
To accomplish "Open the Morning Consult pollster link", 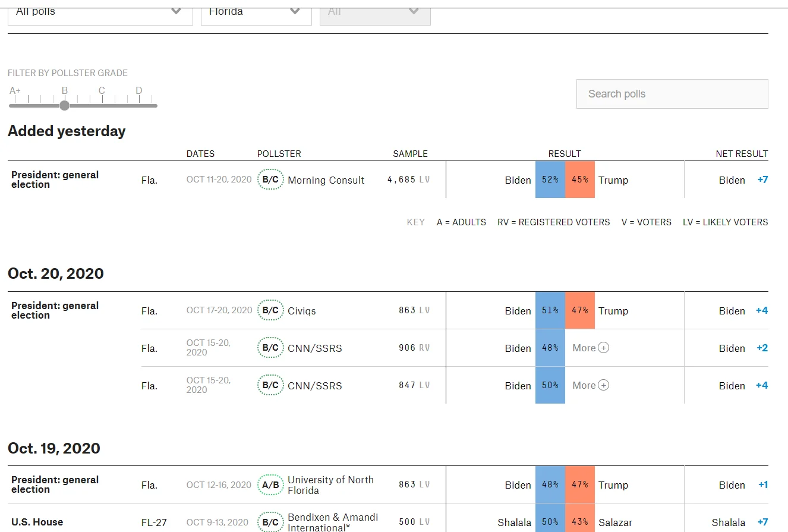I will [x=326, y=180].
